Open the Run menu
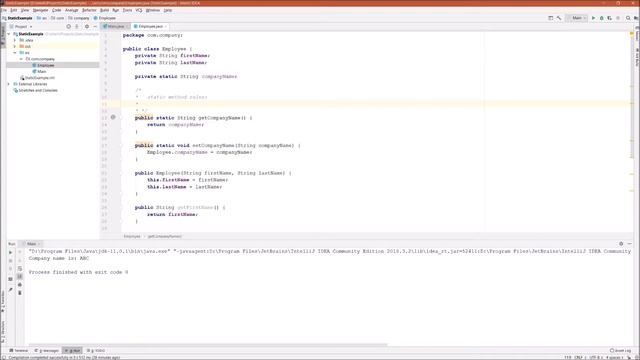 [x=116, y=10]
